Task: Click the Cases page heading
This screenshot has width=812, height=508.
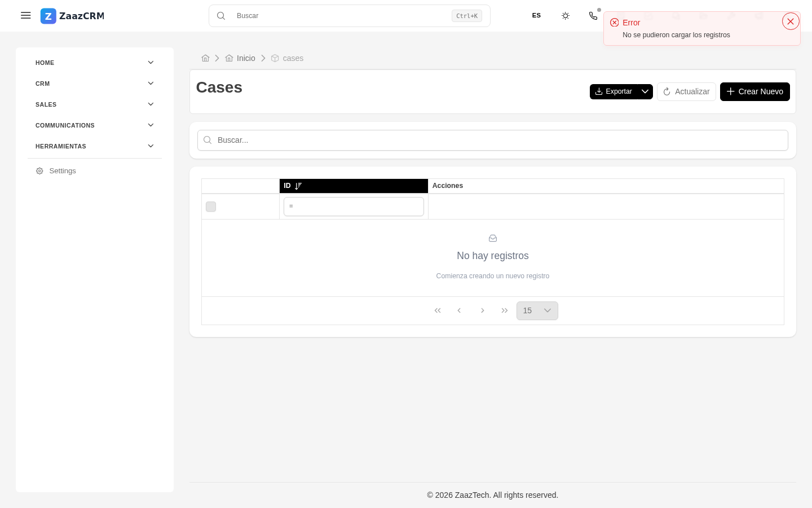Action: click(219, 87)
